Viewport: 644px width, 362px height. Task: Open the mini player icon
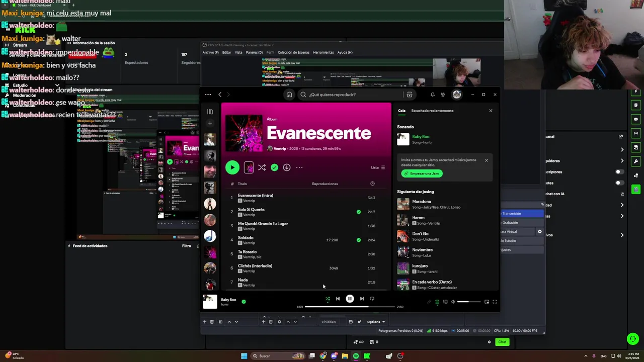(x=487, y=302)
